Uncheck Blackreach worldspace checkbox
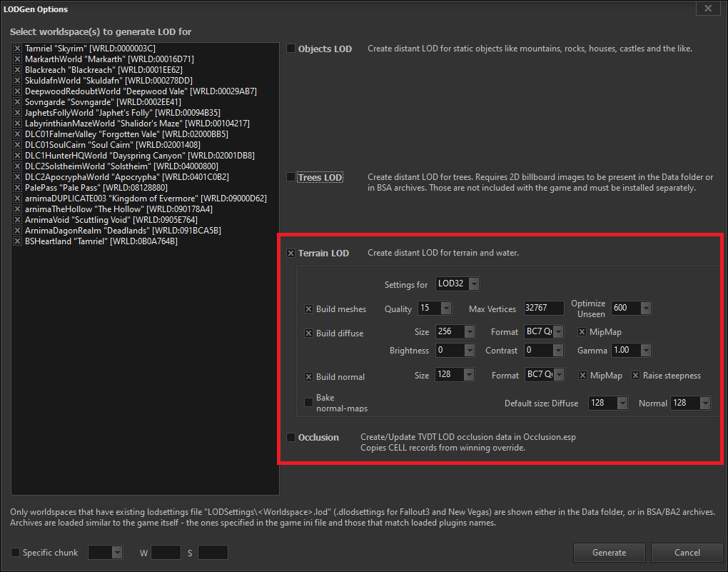Screen dimensions: 728x572 (x=17, y=70)
